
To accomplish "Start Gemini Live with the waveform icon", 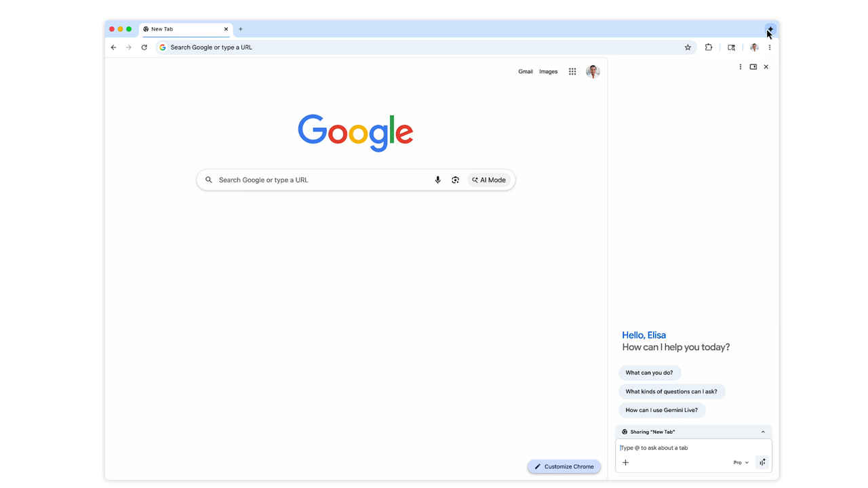I will tap(762, 462).
